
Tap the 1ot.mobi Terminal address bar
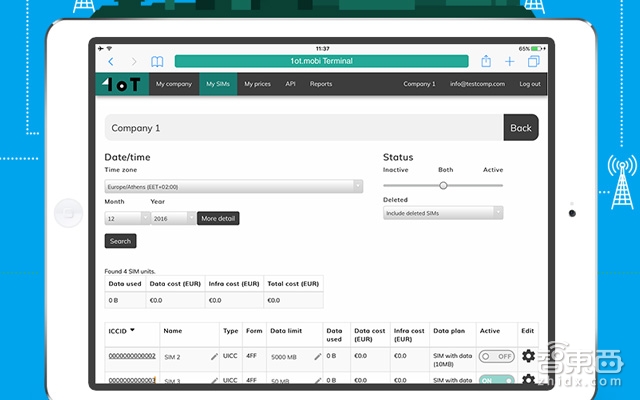tap(321, 61)
